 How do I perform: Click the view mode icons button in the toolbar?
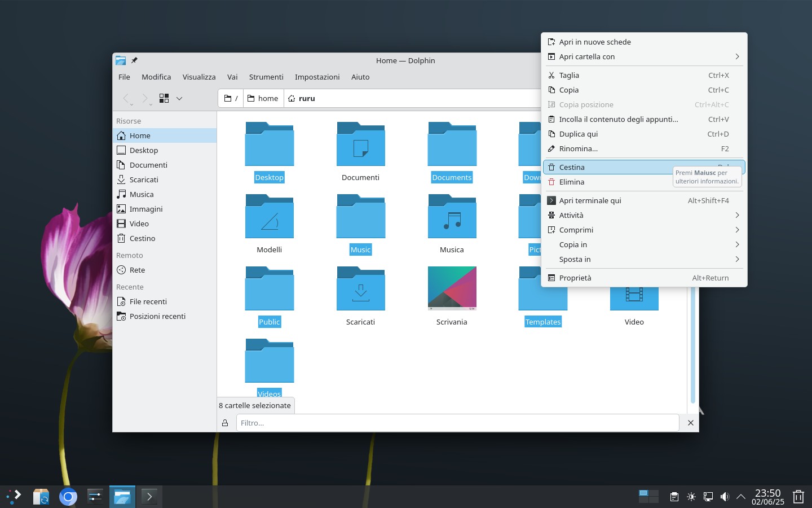164,98
